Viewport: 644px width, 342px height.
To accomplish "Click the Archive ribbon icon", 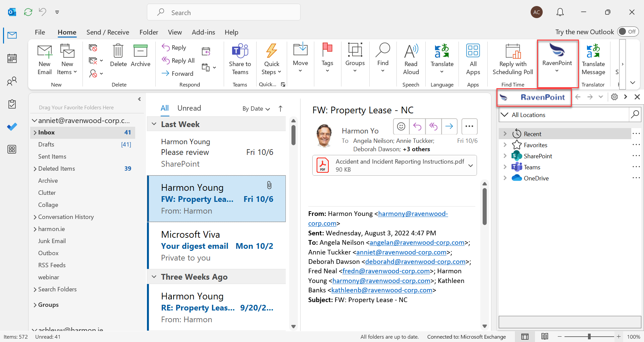I will click(x=141, y=51).
